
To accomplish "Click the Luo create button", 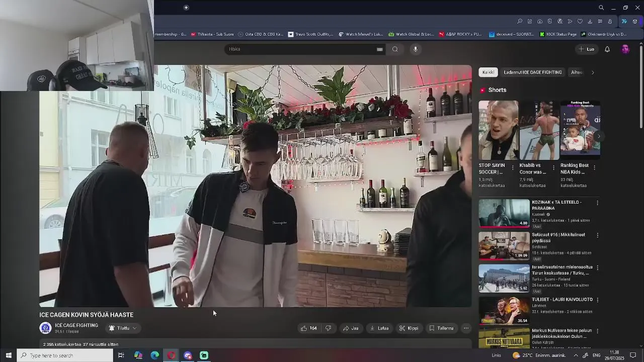I will (587, 49).
